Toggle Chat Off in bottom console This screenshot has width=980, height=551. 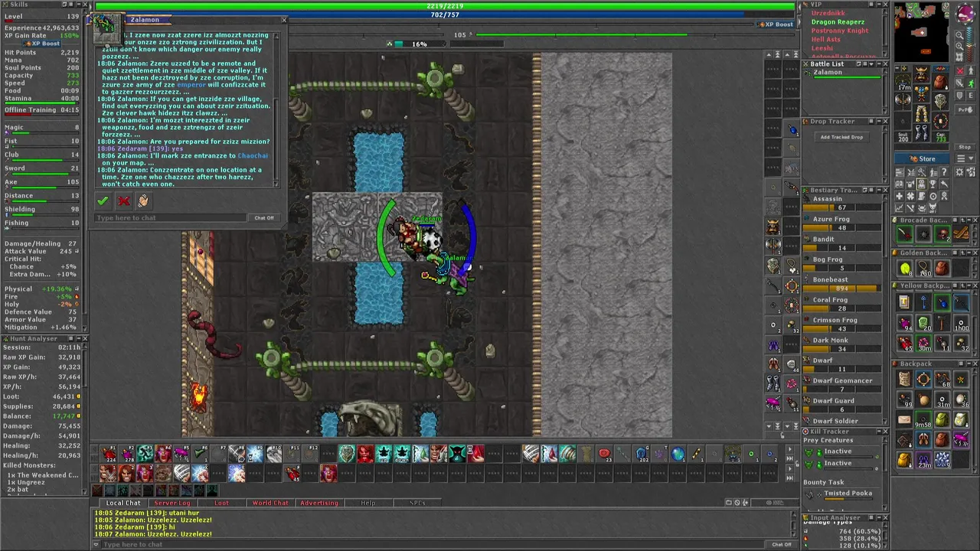click(x=781, y=544)
